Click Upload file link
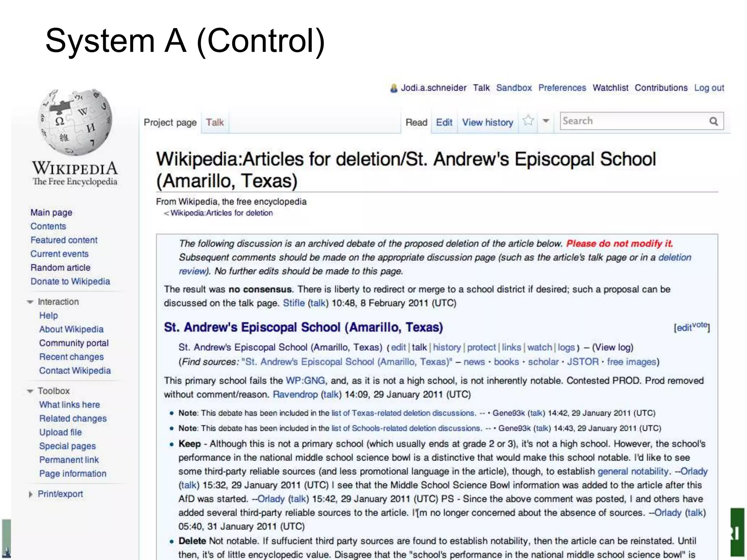747x560 pixels. [61, 432]
